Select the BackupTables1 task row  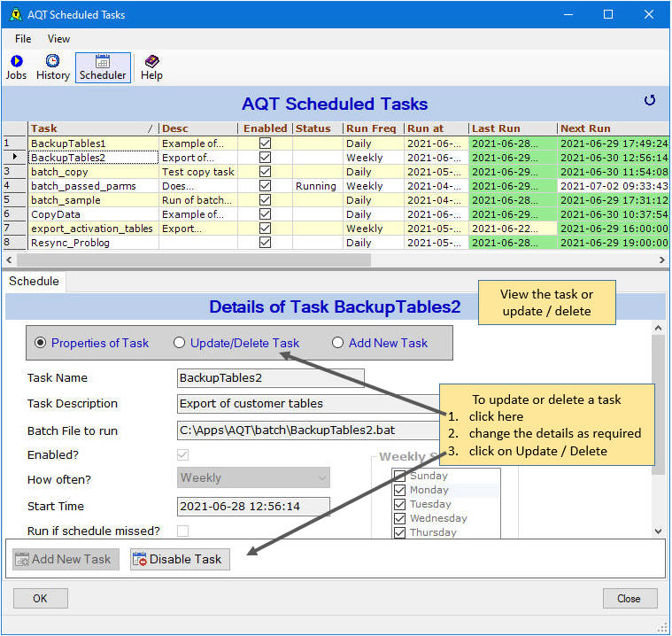tap(336, 143)
